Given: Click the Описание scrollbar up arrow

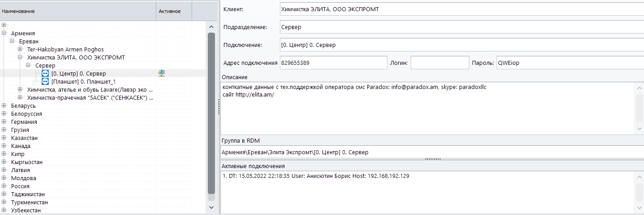Looking at the screenshot, I should click(x=640, y=88).
